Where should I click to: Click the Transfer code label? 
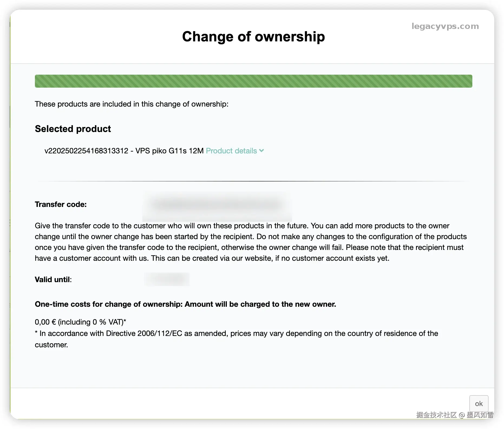coord(61,204)
